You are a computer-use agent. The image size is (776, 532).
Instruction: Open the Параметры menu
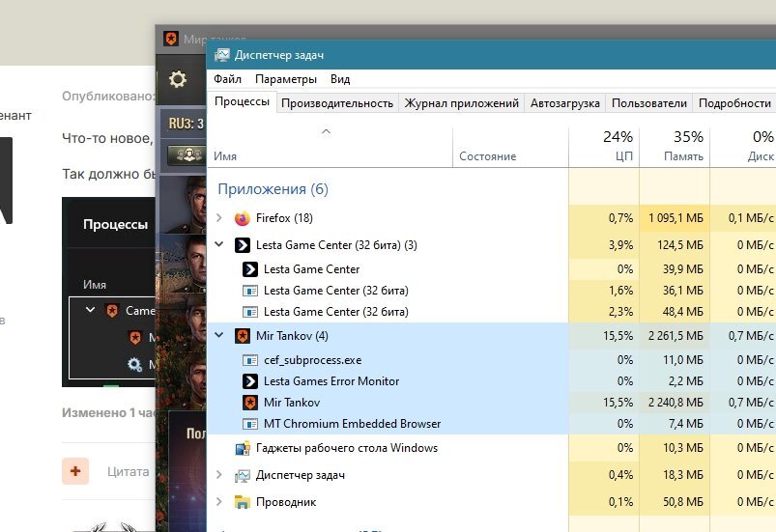pyautogui.click(x=286, y=79)
